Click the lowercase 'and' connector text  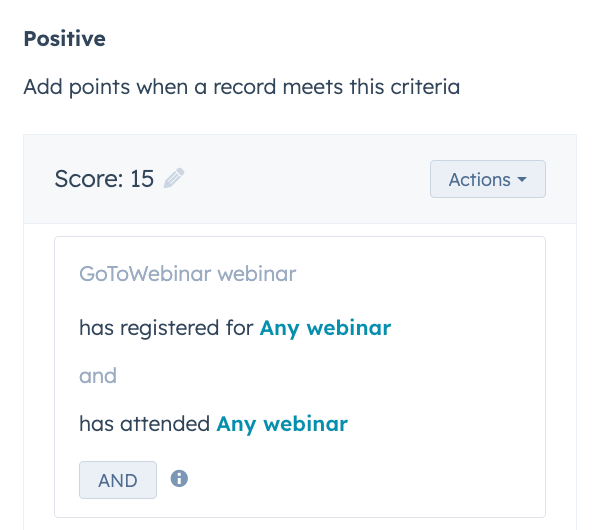coord(98,376)
